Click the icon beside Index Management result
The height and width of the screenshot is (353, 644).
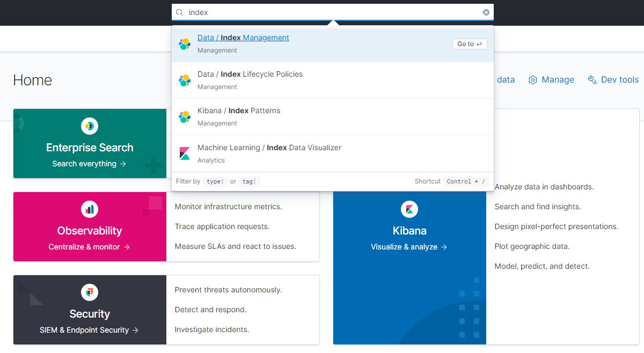point(185,44)
